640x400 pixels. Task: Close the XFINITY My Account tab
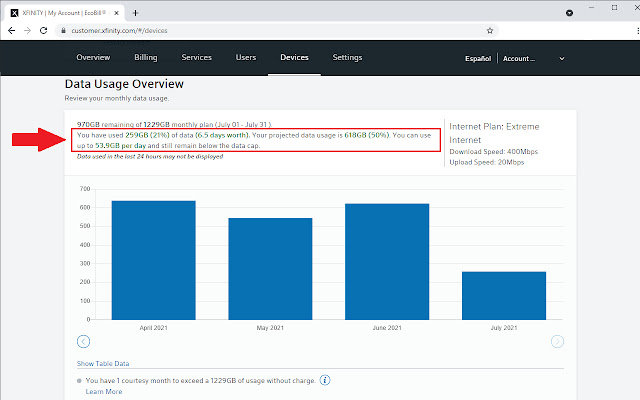click(x=116, y=13)
